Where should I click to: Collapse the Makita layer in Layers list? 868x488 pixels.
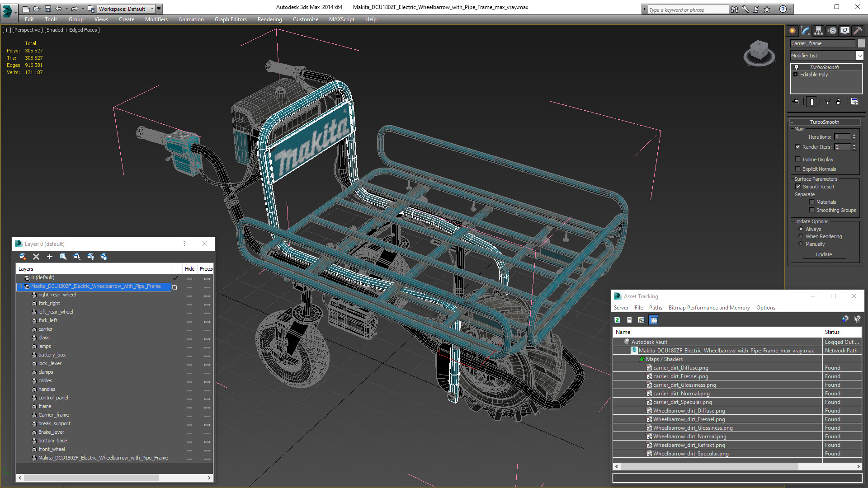pyautogui.click(x=20, y=286)
